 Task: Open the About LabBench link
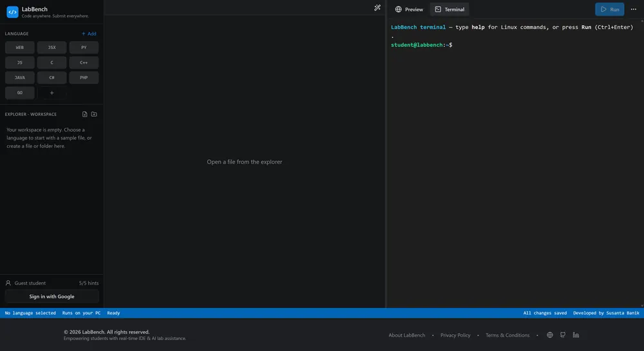tap(406, 335)
